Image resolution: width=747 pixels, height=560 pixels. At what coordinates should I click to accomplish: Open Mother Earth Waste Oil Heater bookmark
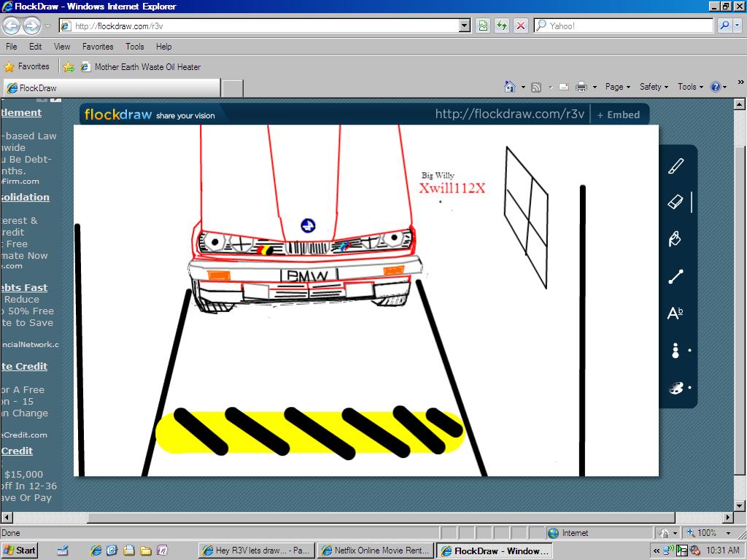tap(147, 67)
